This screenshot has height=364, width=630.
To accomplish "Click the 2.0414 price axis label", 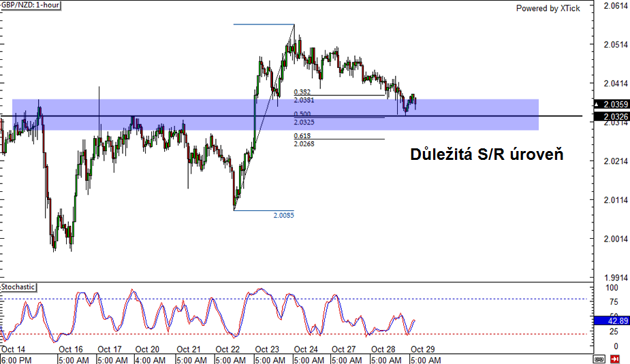I will 616,84.
